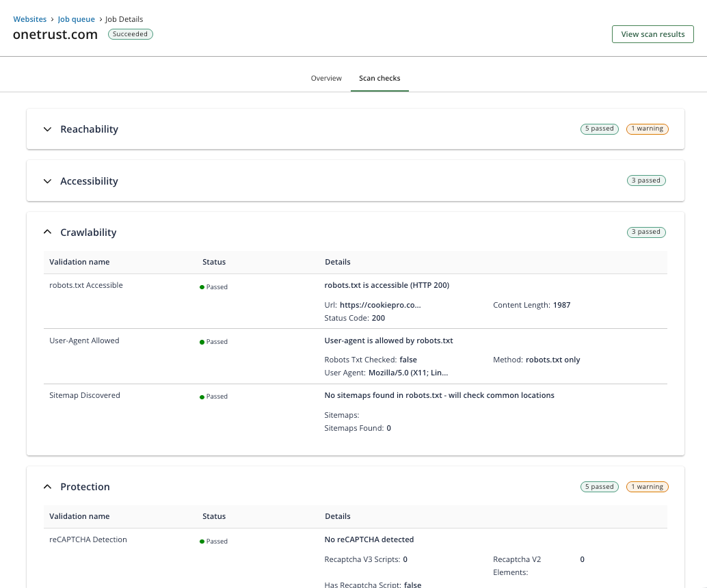Click the Passed status for robots.txt Accessible
This screenshot has height=588, width=707.
(x=214, y=287)
